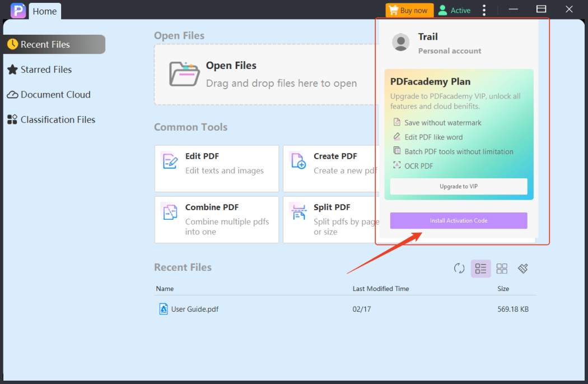The width and height of the screenshot is (588, 384).
Task: Click the Edit PDF pencil icon
Action: coord(170,161)
